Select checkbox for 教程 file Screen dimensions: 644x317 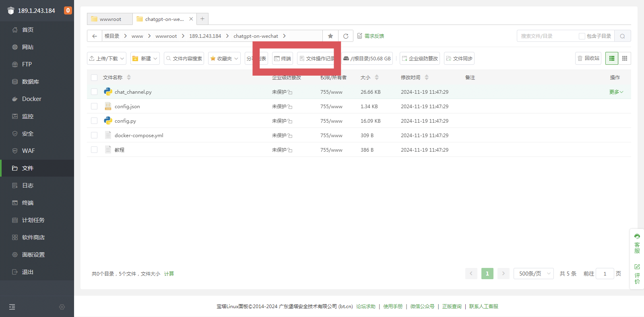click(94, 150)
